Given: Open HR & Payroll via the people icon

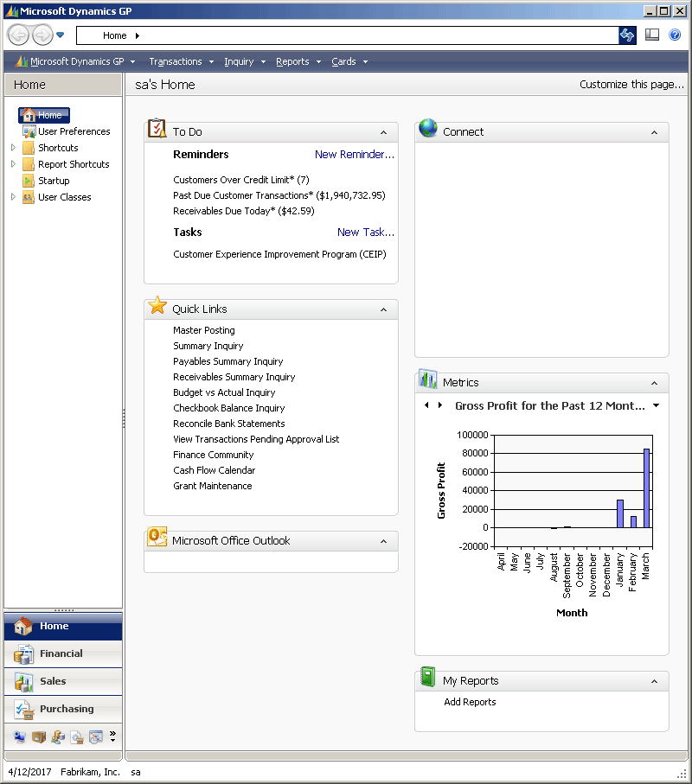Looking at the screenshot, I should coord(58,736).
